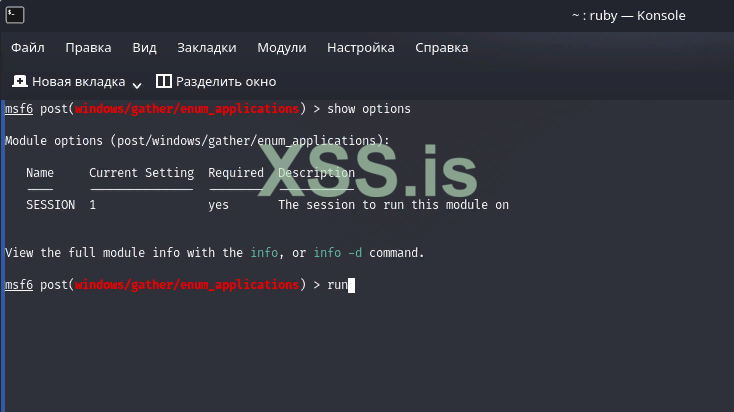
Task: Click the 'SESSION' option name
Action: coord(51,205)
